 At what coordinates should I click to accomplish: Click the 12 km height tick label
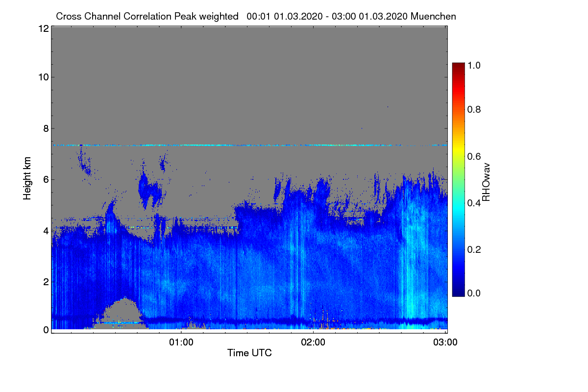[x=43, y=28]
